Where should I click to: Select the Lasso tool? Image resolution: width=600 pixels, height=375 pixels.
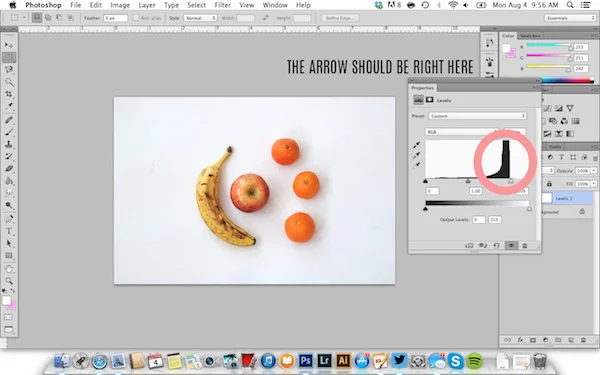[x=8, y=70]
